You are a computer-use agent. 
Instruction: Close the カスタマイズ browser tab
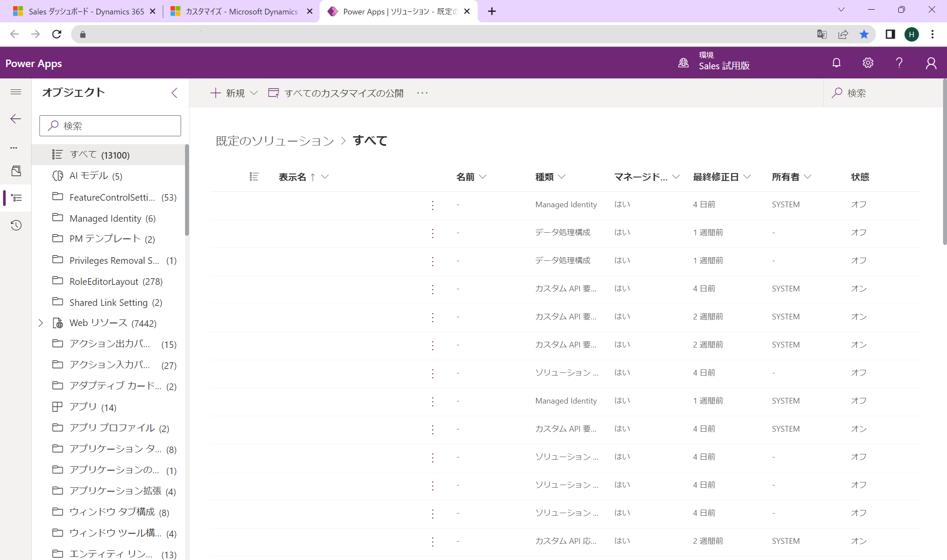(x=310, y=11)
